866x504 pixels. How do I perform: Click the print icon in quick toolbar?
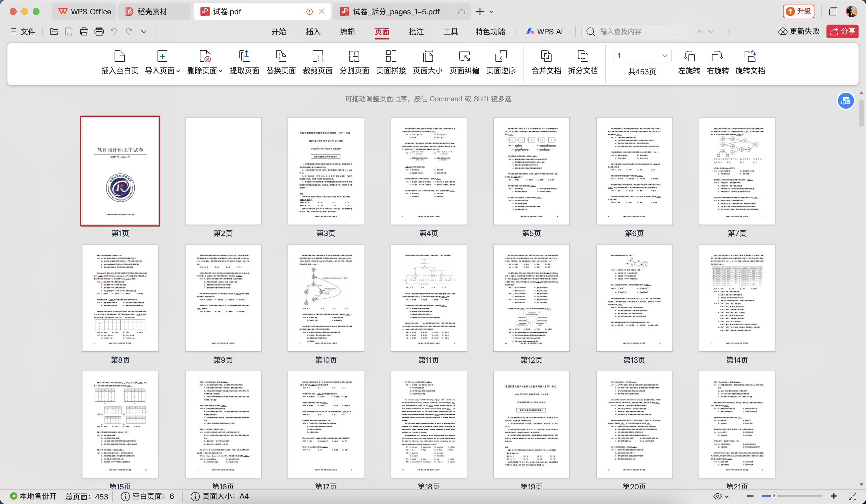[84, 31]
